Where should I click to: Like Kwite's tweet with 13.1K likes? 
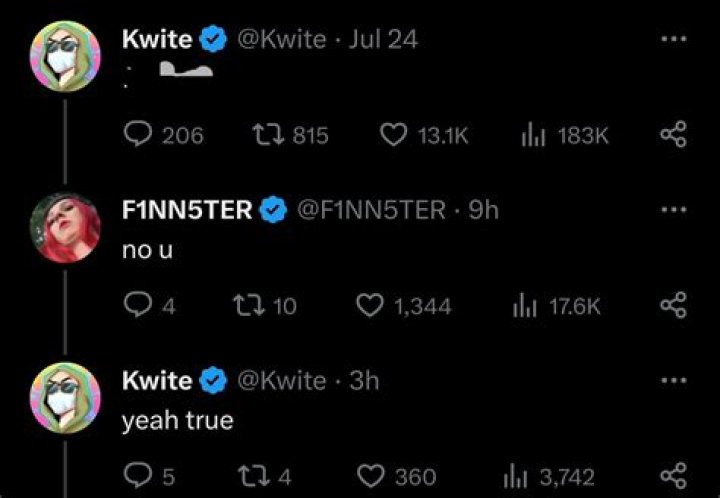pos(394,135)
